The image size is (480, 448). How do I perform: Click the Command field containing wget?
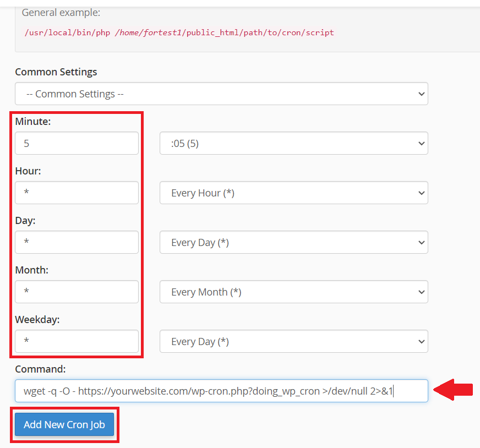click(x=221, y=391)
